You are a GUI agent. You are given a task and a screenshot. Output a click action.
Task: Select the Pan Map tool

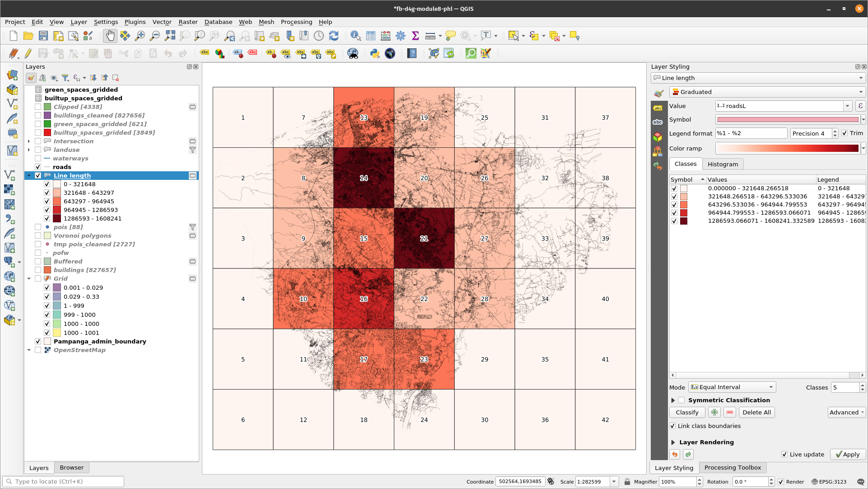pos(110,36)
